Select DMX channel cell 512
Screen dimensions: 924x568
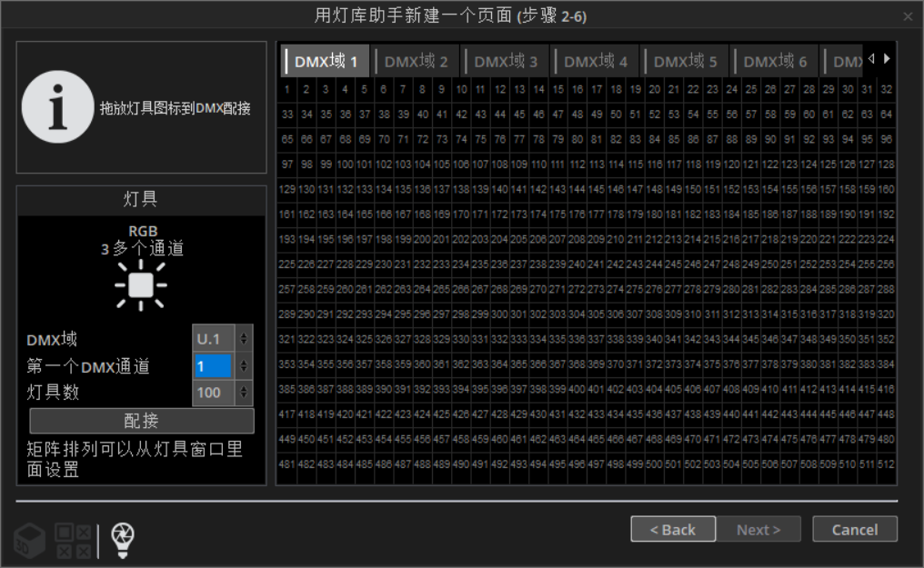pyautogui.click(x=886, y=463)
